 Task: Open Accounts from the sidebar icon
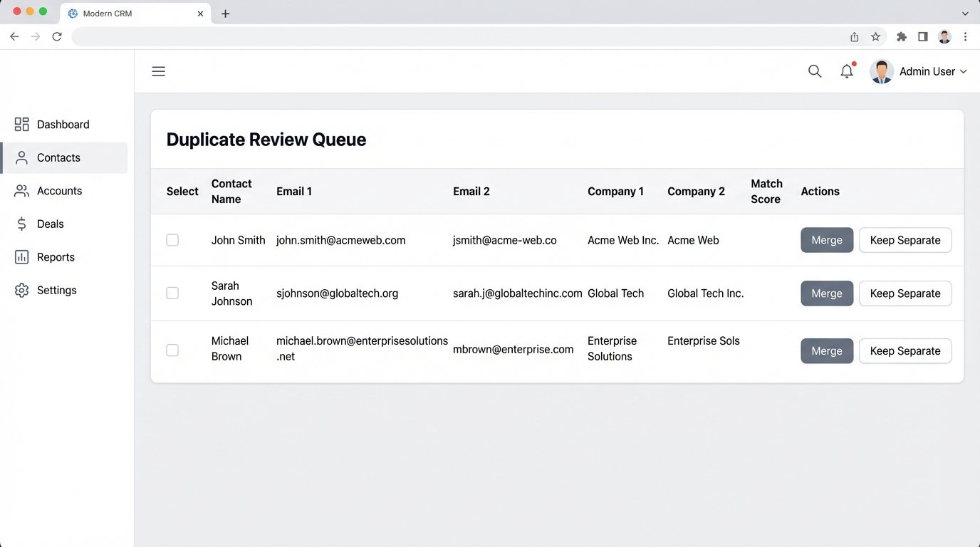pos(20,190)
